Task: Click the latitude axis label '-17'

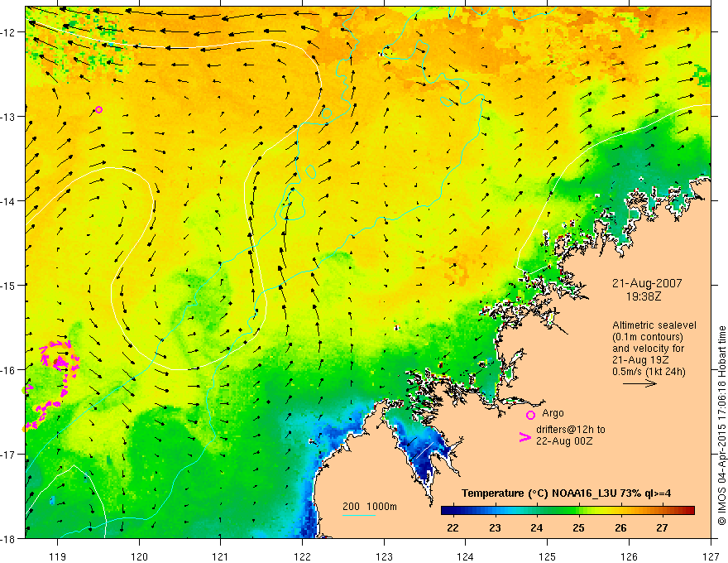Action: tap(9, 455)
